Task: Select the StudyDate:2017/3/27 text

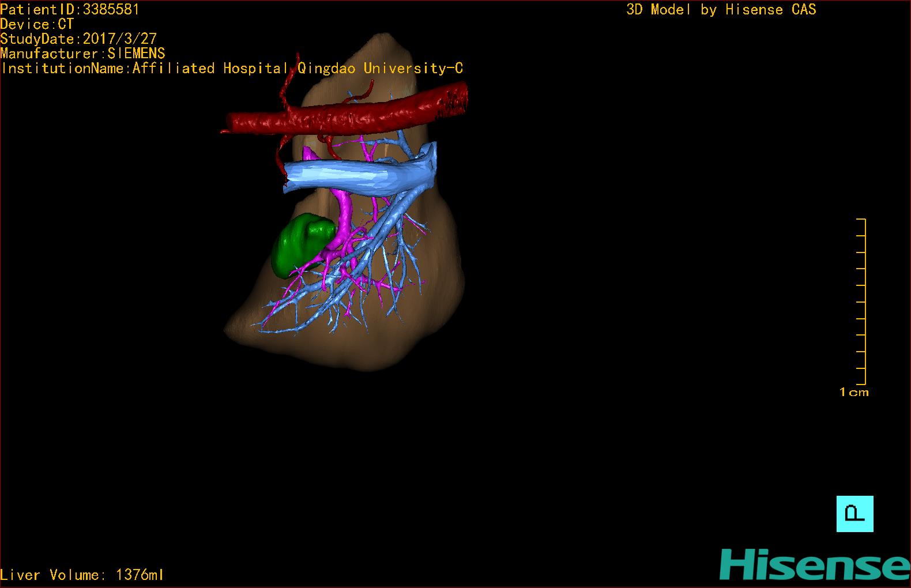Action: coord(78,39)
